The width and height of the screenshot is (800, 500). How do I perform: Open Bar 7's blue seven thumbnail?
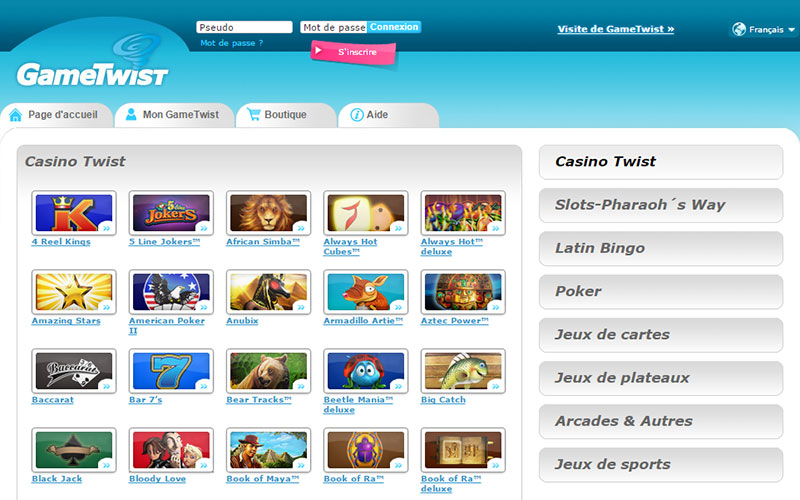pyautogui.click(x=171, y=371)
